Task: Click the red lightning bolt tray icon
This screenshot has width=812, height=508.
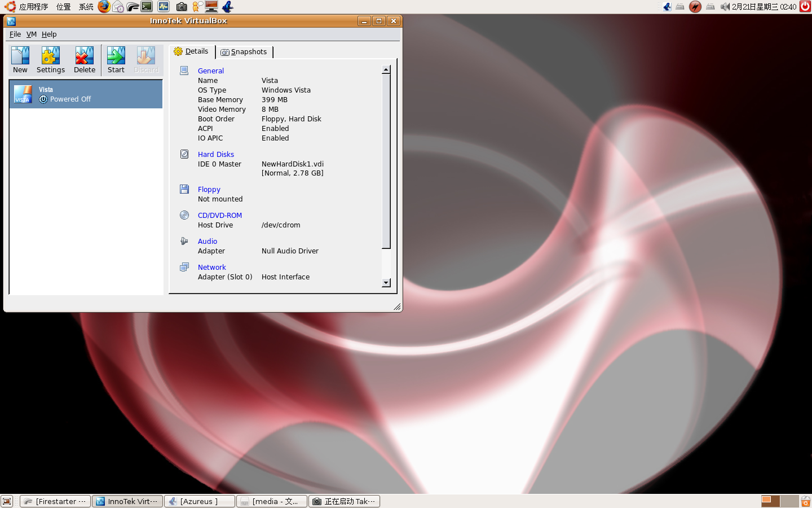Action: tap(695, 7)
